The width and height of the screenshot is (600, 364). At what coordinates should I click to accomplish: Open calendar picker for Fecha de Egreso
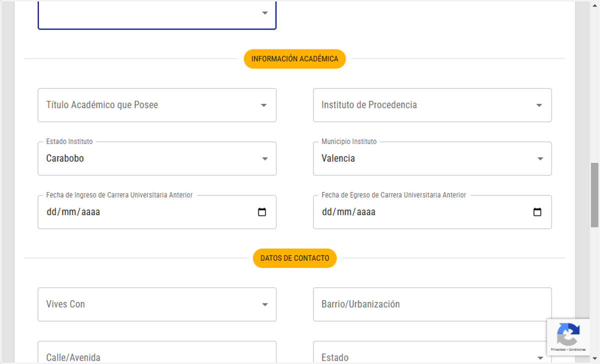(x=537, y=212)
